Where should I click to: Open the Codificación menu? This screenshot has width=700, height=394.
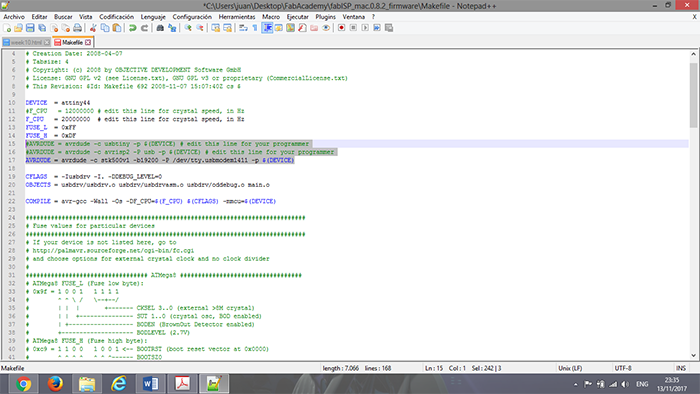coord(116,17)
